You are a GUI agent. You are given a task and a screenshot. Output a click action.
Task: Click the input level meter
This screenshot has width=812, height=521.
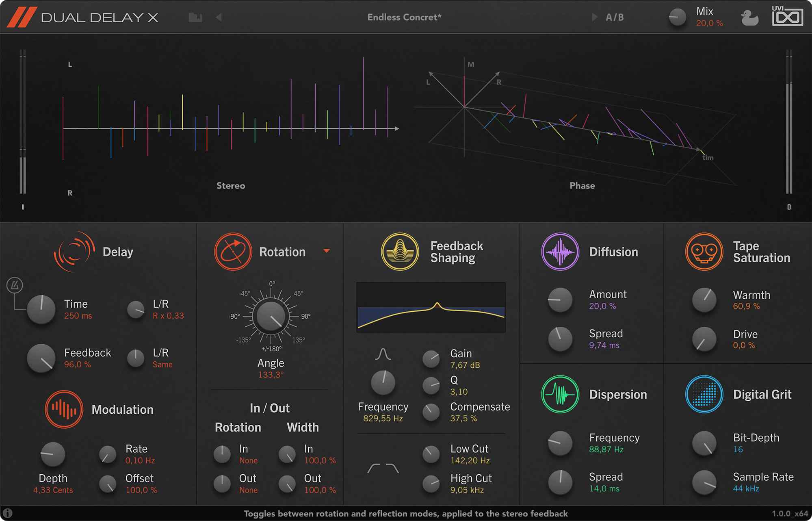tap(23, 122)
